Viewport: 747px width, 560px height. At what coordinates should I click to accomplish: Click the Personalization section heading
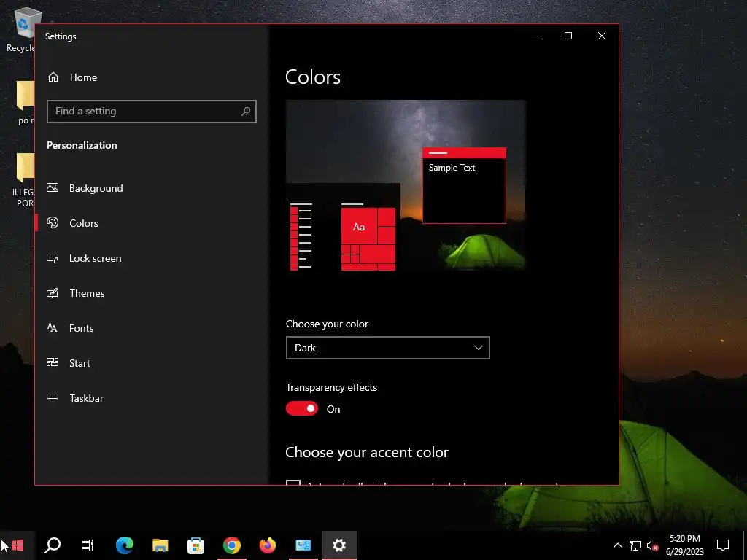click(82, 145)
